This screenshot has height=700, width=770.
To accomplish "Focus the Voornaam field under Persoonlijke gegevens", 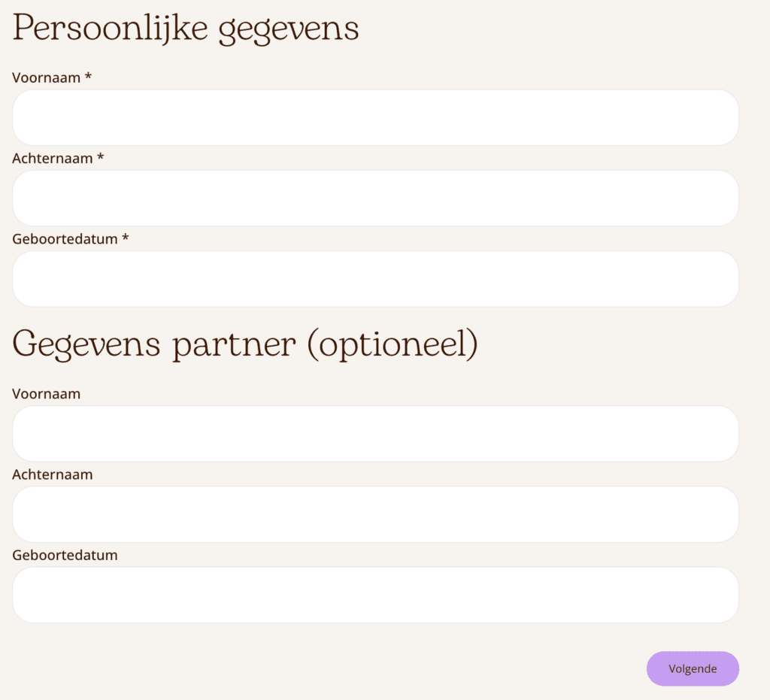I will coord(375,117).
